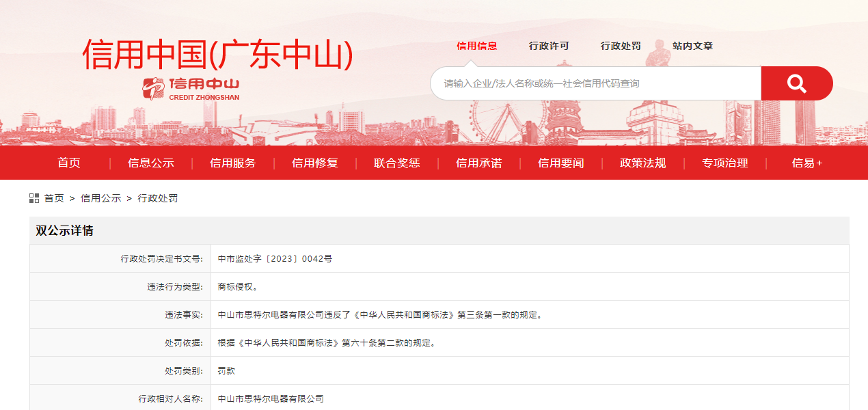Click the 首页 breadcrumb link
The image size is (868, 410).
(x=54, y=198)
